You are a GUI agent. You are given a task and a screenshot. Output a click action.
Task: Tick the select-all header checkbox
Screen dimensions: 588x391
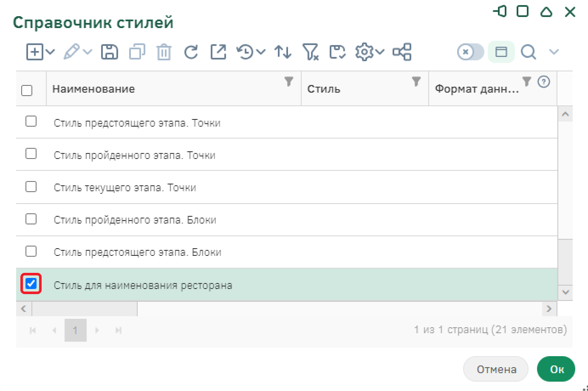coord(27,90)
